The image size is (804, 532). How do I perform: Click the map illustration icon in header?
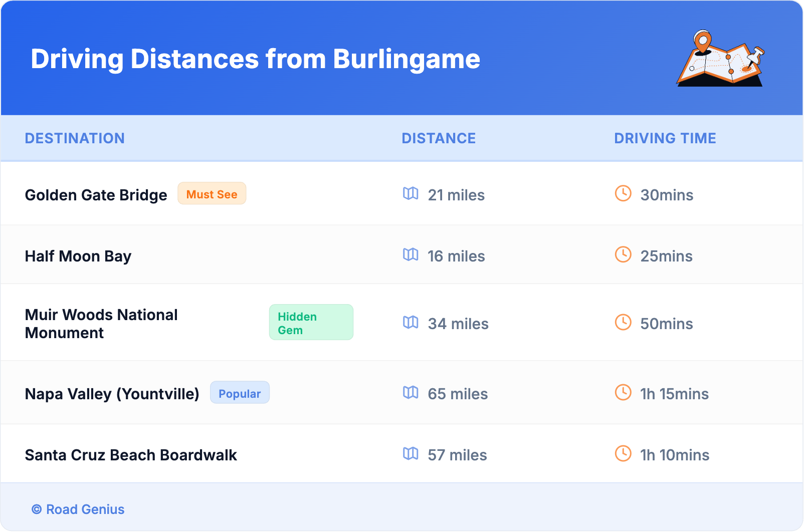click(x=720, y=59)
